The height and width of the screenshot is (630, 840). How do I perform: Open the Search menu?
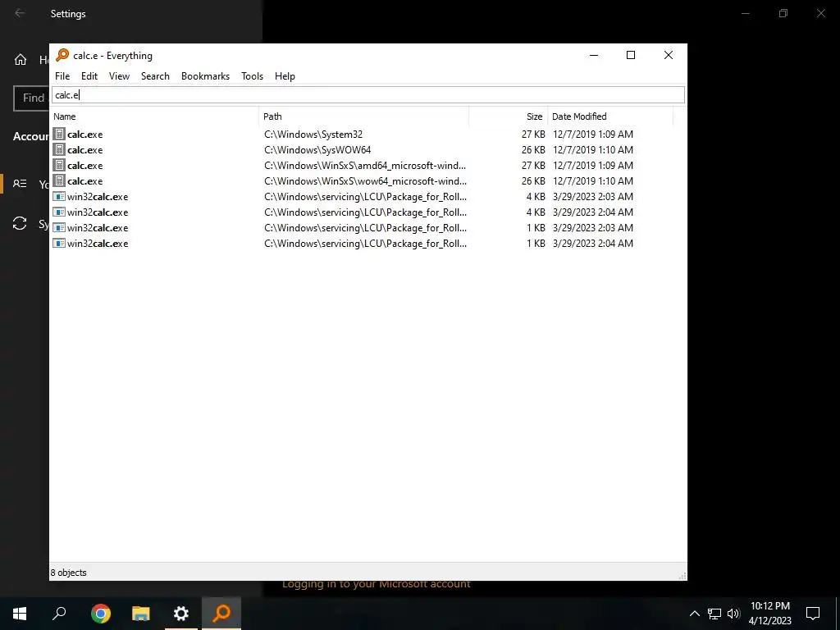tap(155, 76)
